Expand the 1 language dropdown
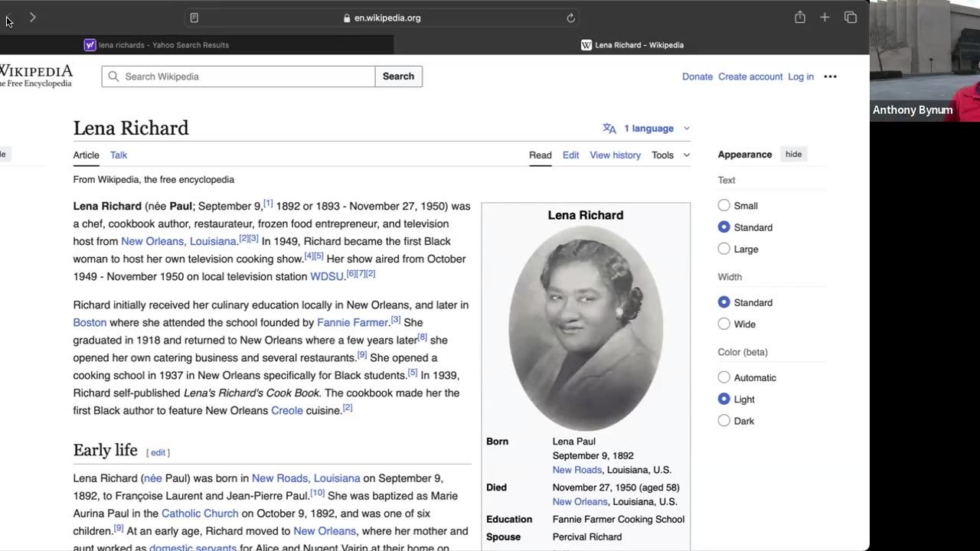The width and height of the screenshot is (980, 551). point(647,129)
